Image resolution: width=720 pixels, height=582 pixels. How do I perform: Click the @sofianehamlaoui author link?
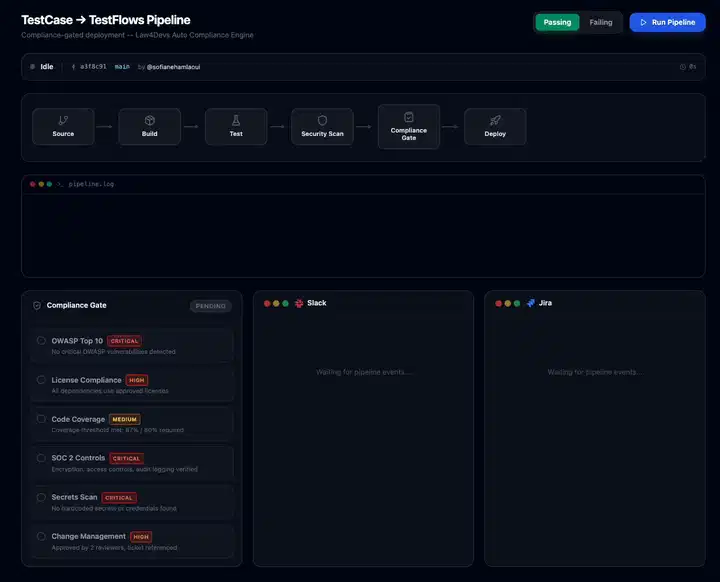pos(177,67)
